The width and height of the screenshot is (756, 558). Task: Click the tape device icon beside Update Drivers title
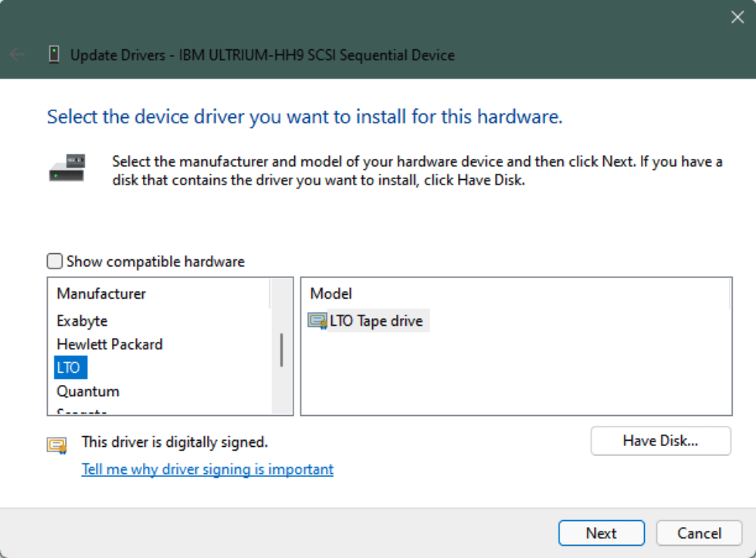coord(54,54)
